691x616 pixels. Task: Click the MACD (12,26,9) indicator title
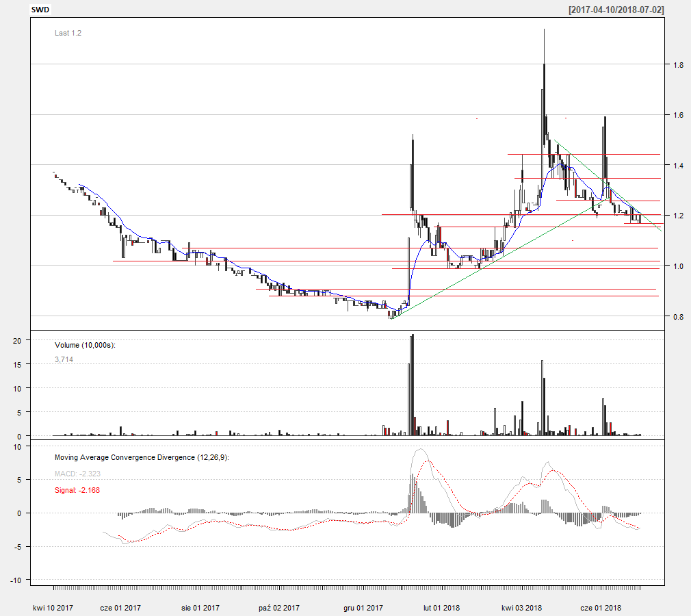pos(142,458)
